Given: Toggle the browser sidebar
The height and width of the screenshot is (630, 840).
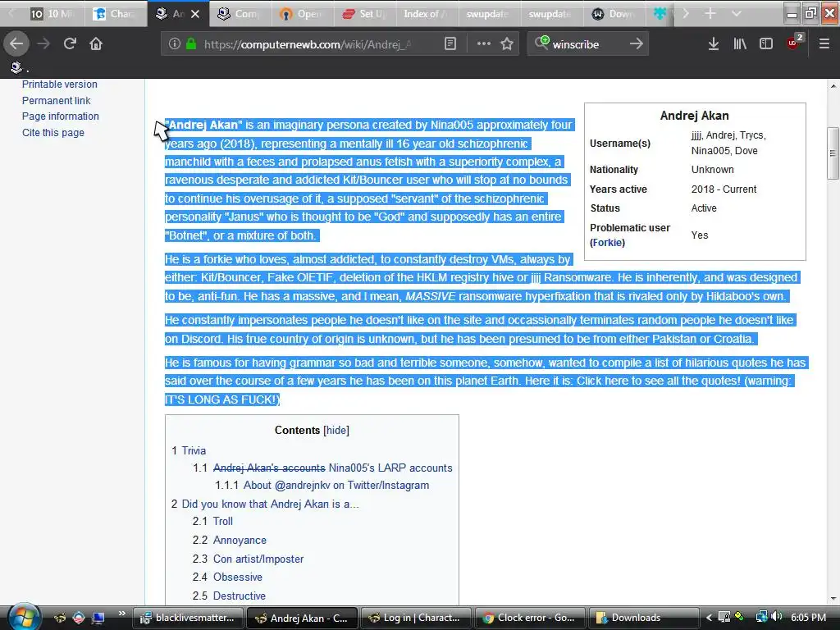Looking at the screenshot, I should click(x=766, y=44).
